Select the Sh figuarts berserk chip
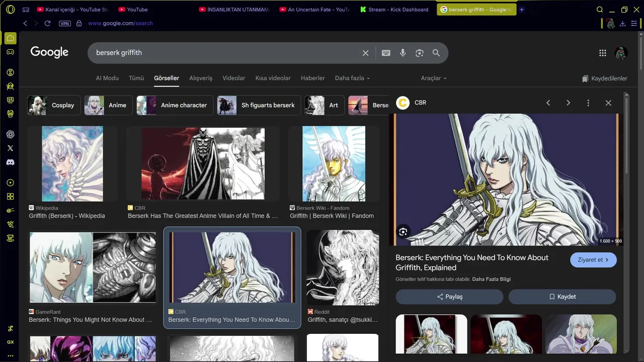This screenshot has width=644, height=362. (259, 105)
